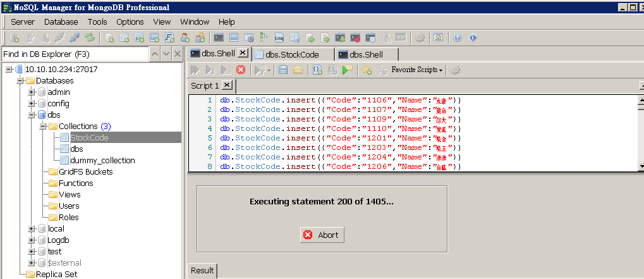Expand the test database node
Image resolution: width=644 pixels, height=279 pixels.
[31, 251]
